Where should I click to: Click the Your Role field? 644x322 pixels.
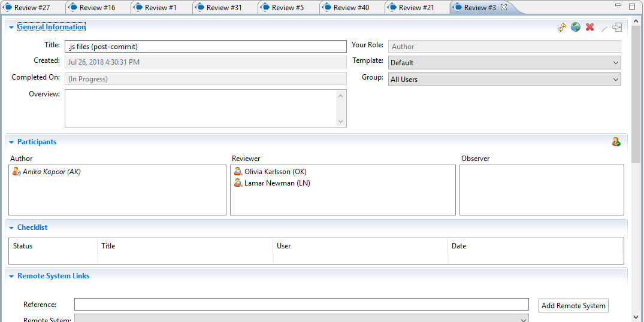(504, 46)
